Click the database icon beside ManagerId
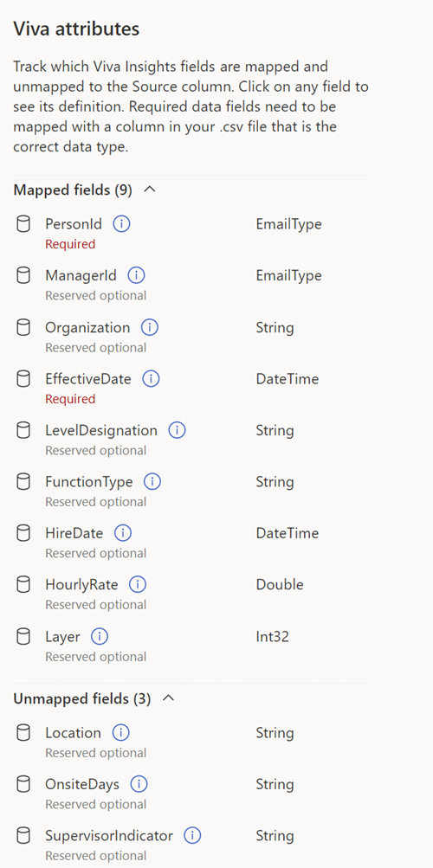 pyautogui.click(x=23, y=276)
